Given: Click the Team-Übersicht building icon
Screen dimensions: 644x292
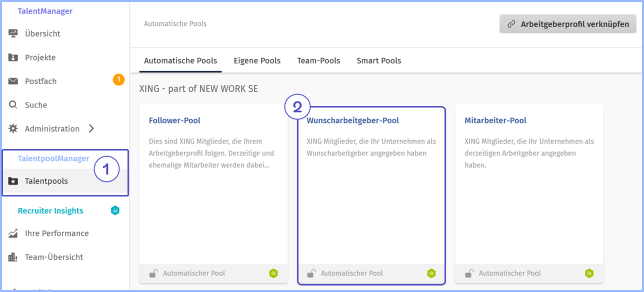Looking at the screenshot, I should pos(13,257).
